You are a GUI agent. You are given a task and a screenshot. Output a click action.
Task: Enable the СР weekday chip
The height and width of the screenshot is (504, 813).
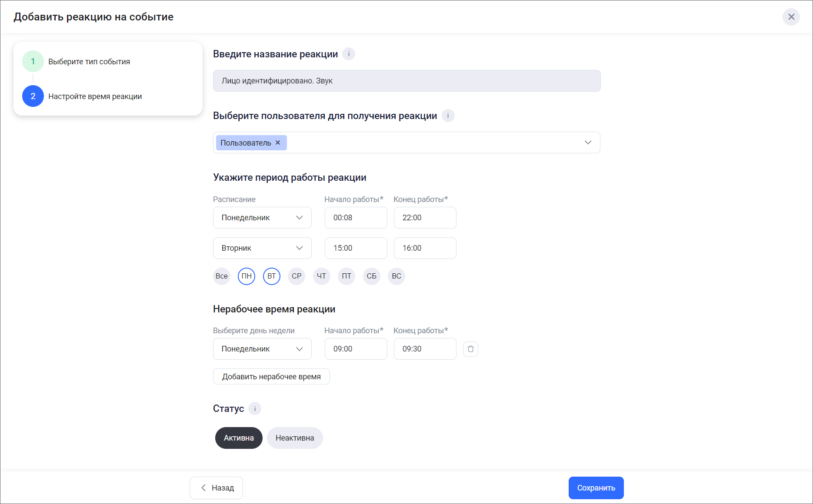(297, 276)
